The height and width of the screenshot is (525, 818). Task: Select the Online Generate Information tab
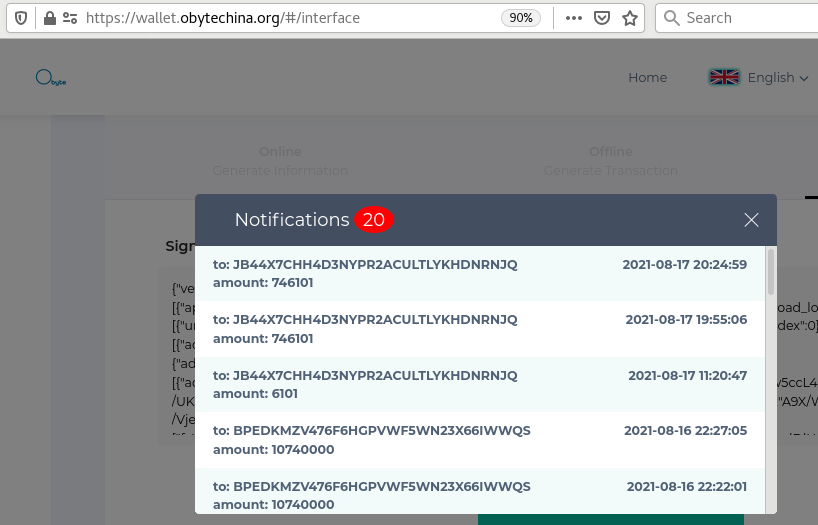pos(280,161)
